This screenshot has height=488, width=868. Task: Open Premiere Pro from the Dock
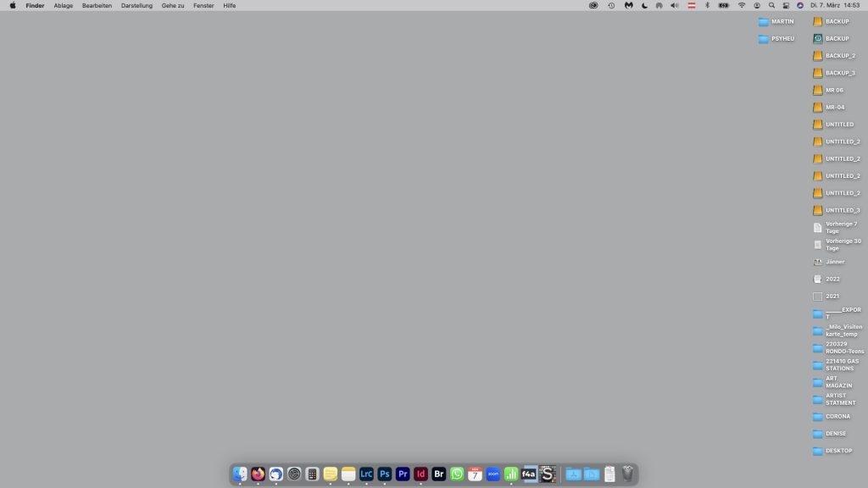pos(403,474)
